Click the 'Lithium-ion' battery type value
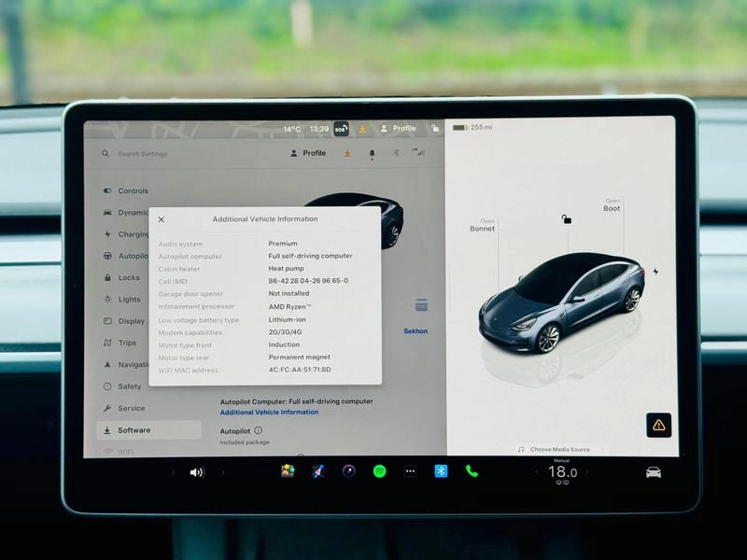Screen dimensions: 747x560 click(x=288, y=319)
